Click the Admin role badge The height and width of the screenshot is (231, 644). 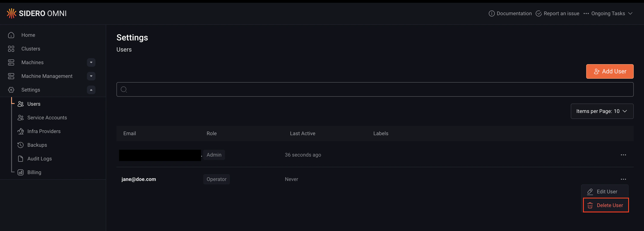214,155
